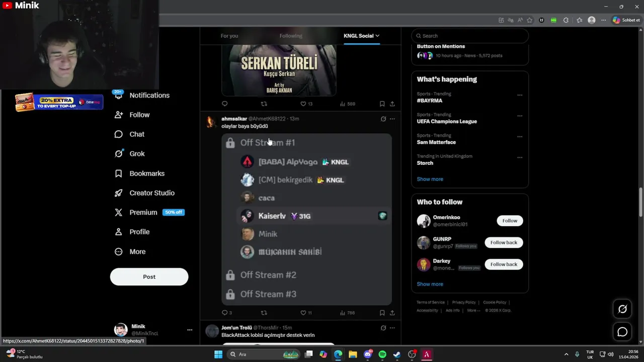Open Bookmarks from the sidebar
Image resolution: width=644 pixels, height=362 pixels.
(x=140, y=173)
